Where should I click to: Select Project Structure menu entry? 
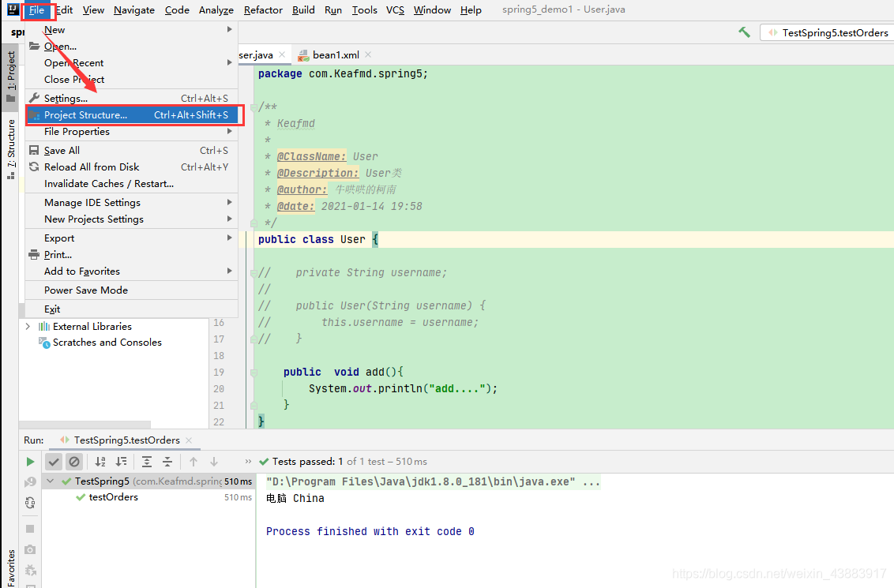pos(132,115)
